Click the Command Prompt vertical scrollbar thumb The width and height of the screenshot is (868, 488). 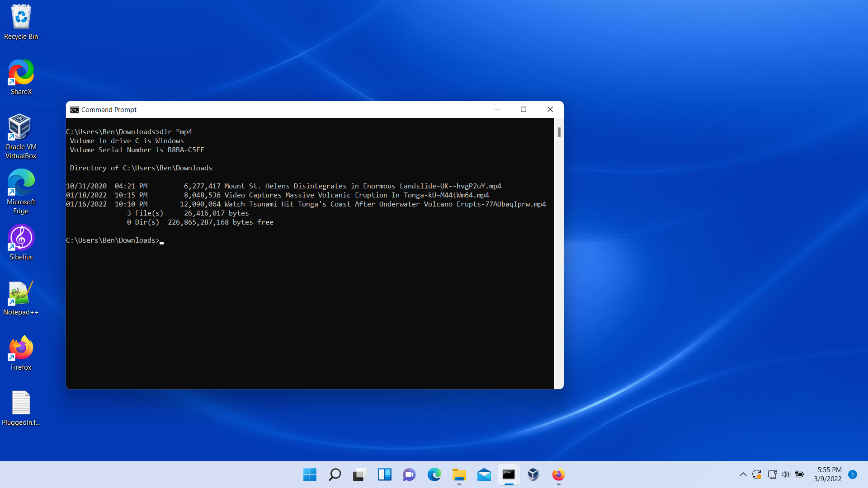[559, 132]
